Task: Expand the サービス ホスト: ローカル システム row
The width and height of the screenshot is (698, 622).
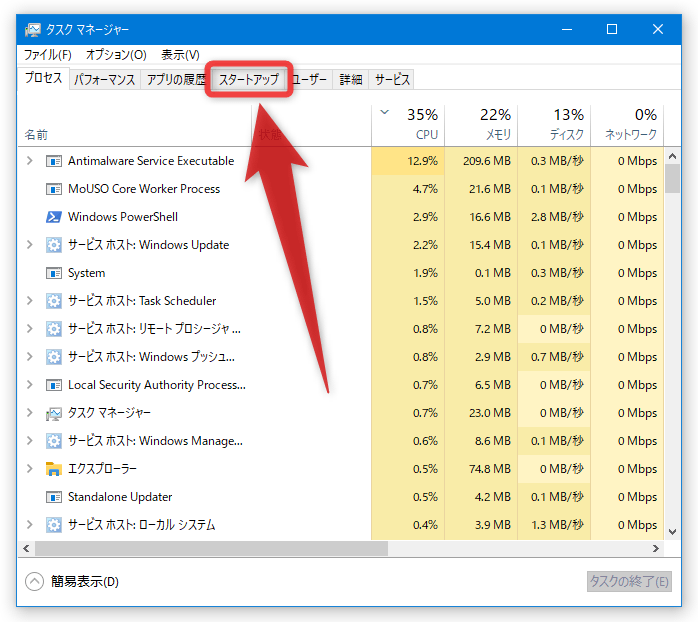Action: (x=29, y=524)
